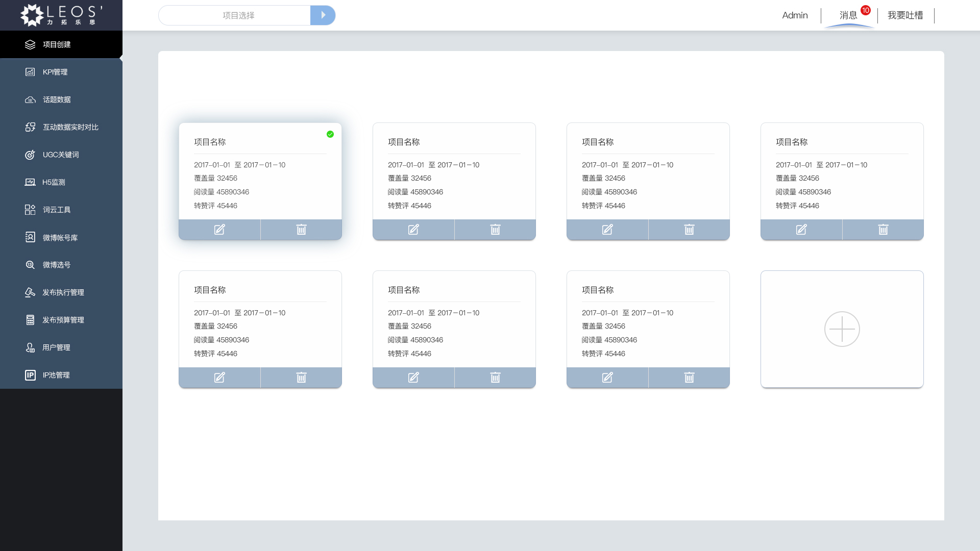This screenshot has height=551, width=980.
Task: Edit the first project card in top row
Action: [219, 230]
